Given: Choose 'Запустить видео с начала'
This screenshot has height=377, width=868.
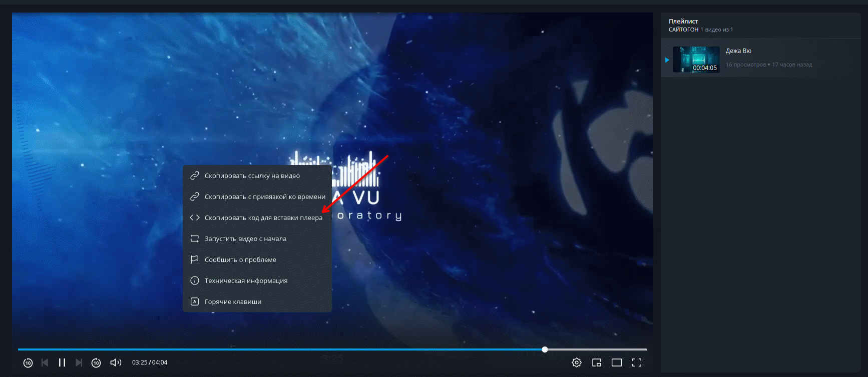Looking at the screenshot, I should click(257, 238).
